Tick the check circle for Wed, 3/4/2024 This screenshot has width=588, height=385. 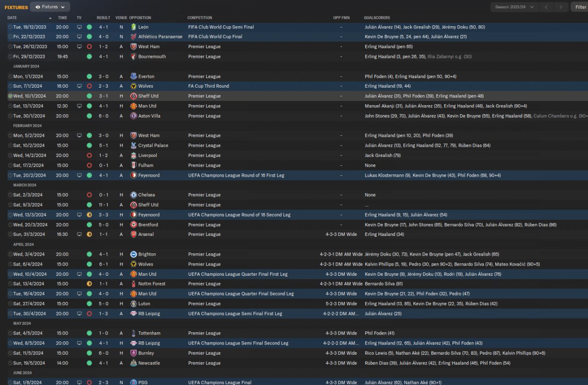pyautogui.click(x=10, y=254)
